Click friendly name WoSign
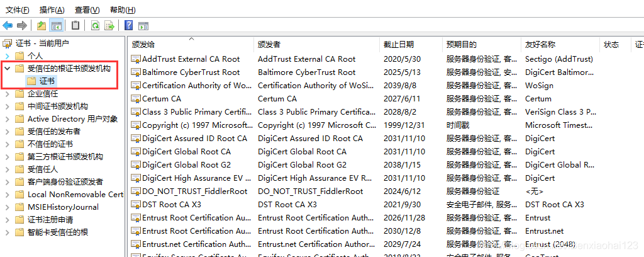The width and height of the screenshot is (644, 257). (x=539, y=86)
